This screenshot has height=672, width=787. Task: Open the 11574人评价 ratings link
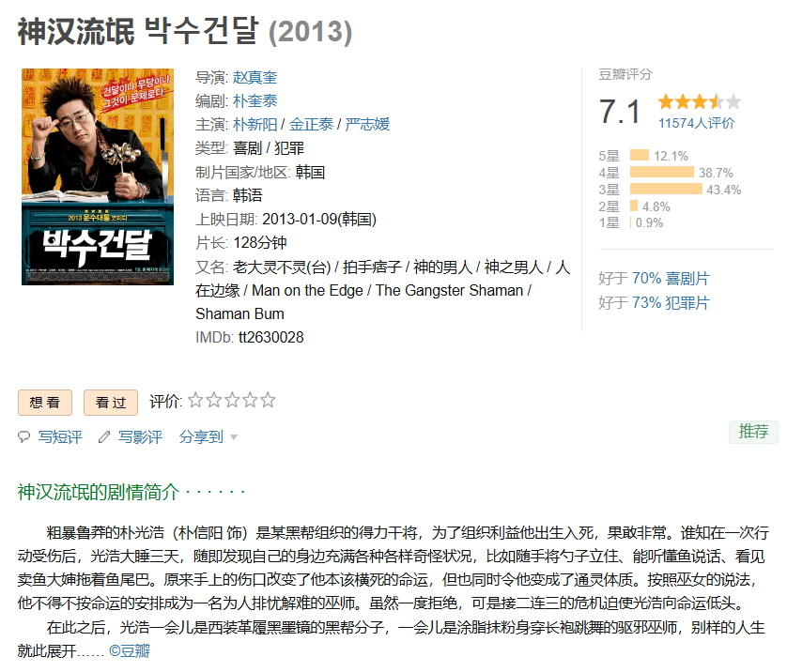[x=696, y=123]
